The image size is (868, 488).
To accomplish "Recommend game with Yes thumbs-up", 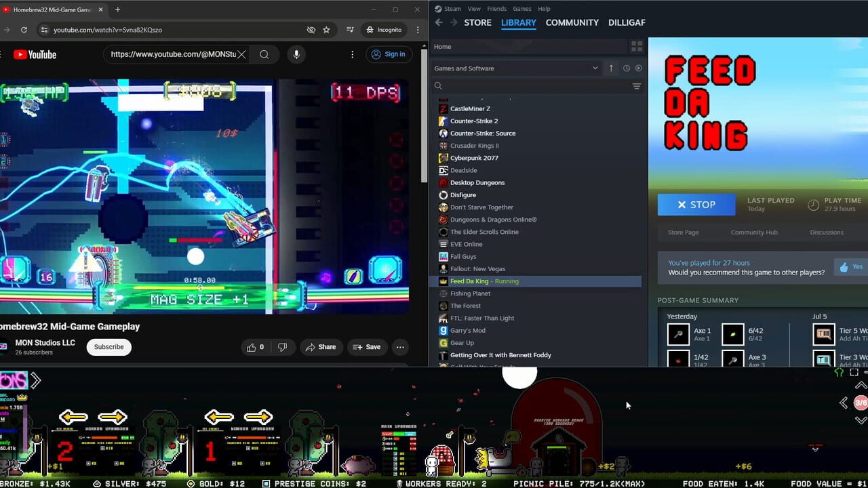I will [851, 267].
